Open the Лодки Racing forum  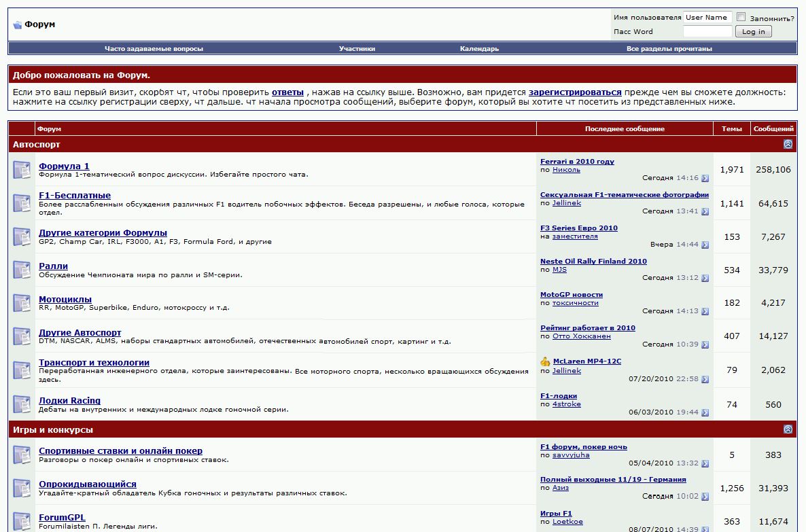tap(69, 400)
